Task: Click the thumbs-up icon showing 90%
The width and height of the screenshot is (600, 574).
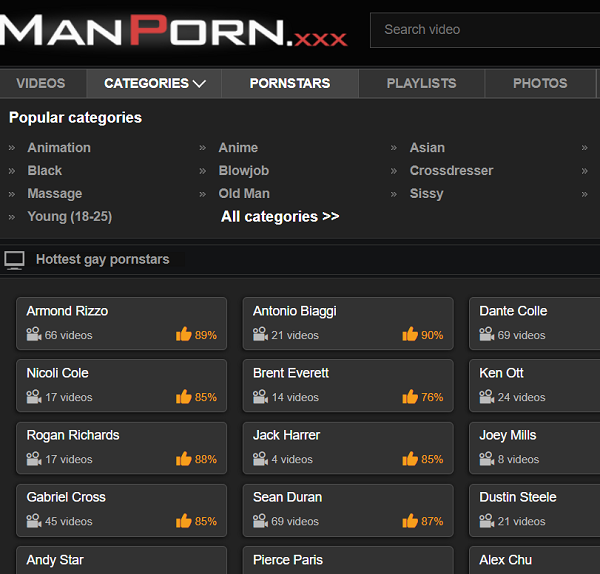Action: (410, 334)
